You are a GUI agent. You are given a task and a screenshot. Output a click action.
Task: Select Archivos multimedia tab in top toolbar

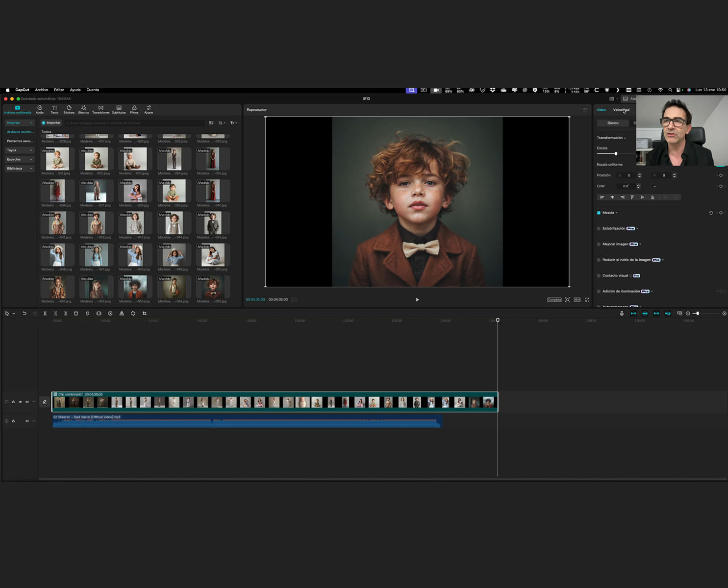pos(17,109)
